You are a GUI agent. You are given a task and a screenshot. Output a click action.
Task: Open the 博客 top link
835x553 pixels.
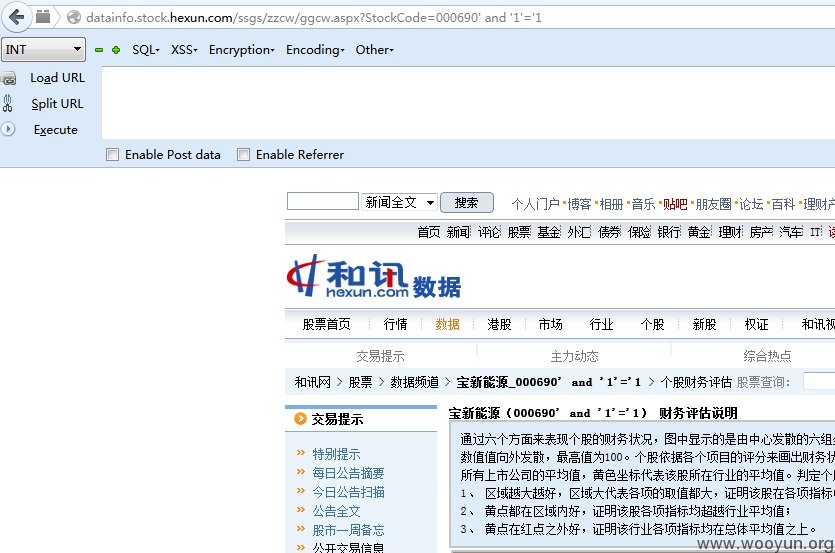point(579,204)
